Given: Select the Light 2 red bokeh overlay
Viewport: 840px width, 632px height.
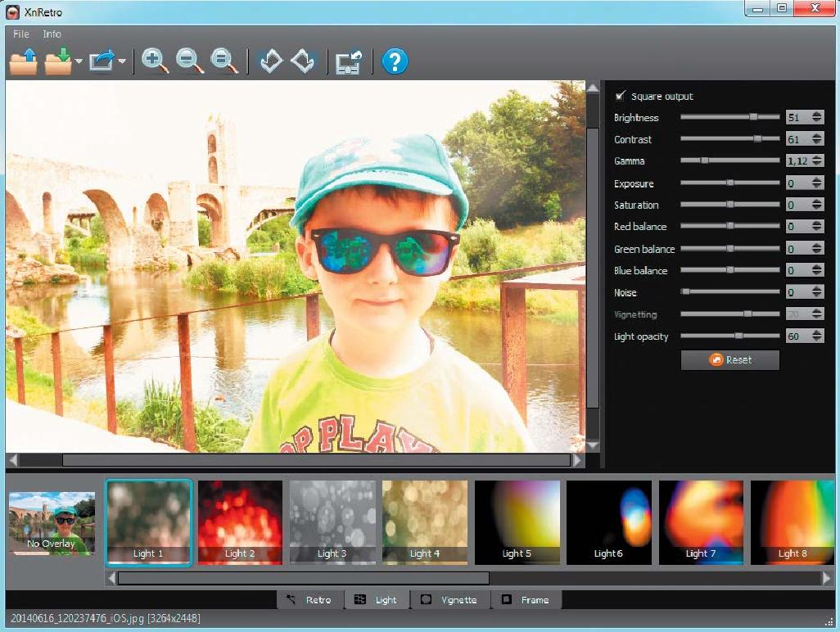Looking at the screenshot, I should point(240,521).
